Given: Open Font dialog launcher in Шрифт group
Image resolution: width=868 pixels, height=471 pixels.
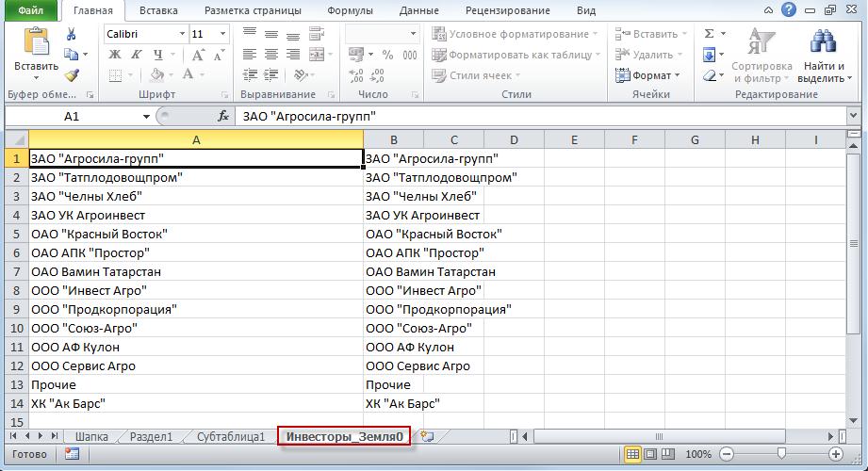Looking at the screenshot, I should [x=224, y=95].
